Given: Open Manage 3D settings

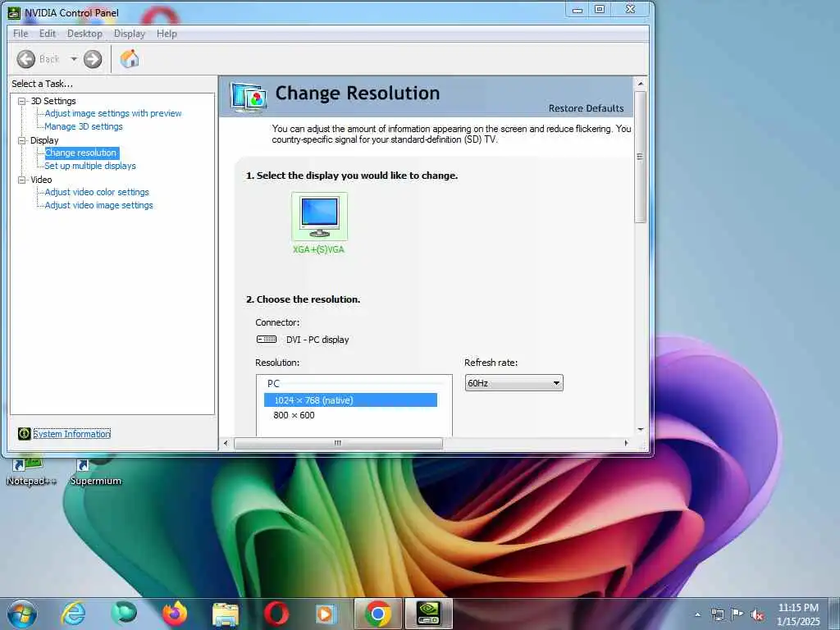Looking at the screenshot, I should (84, 126).
